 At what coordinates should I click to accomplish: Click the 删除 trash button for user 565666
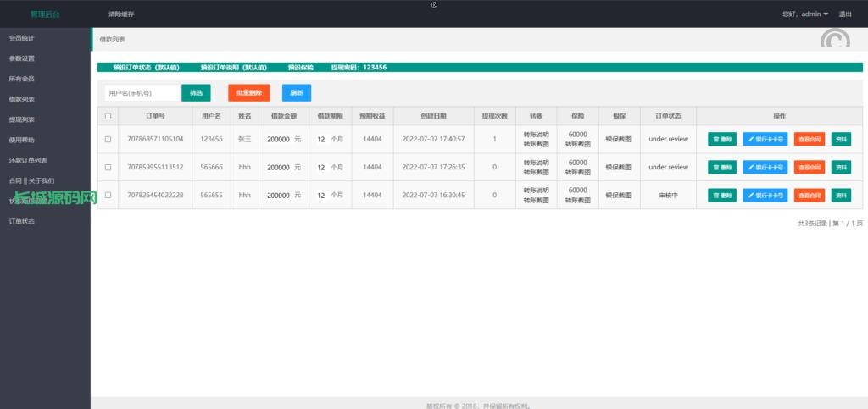coord(721,167)
